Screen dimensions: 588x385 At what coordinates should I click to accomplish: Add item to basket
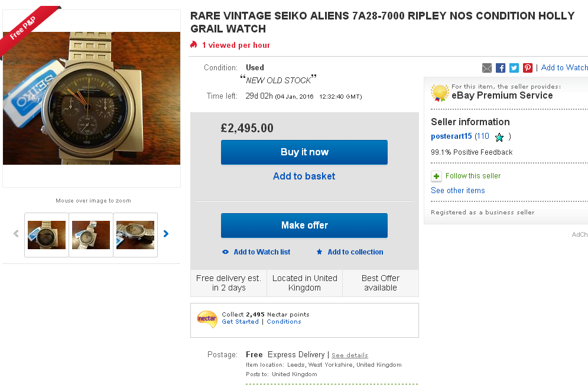(x=304, y=176)
